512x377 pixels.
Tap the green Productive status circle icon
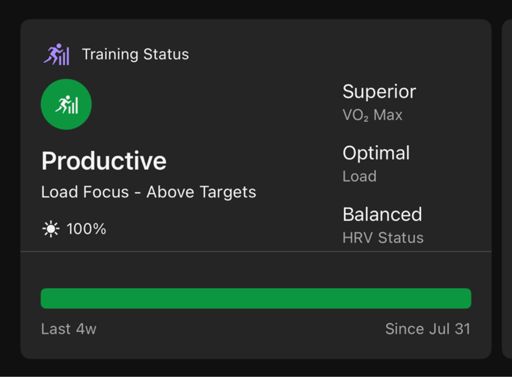[66, 104]
